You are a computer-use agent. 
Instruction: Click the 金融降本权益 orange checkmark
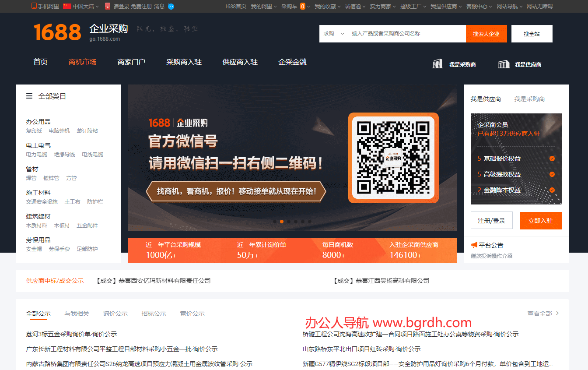click(552, 190)
